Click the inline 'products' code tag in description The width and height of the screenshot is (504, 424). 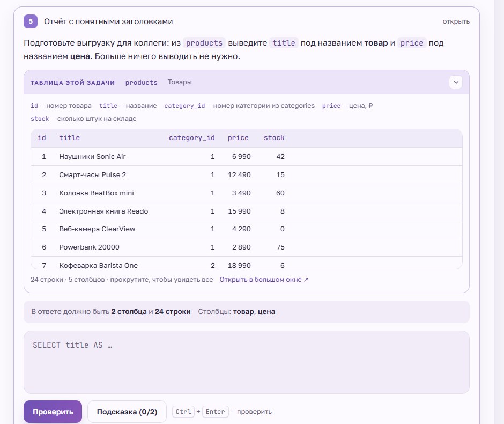(204, 43)
